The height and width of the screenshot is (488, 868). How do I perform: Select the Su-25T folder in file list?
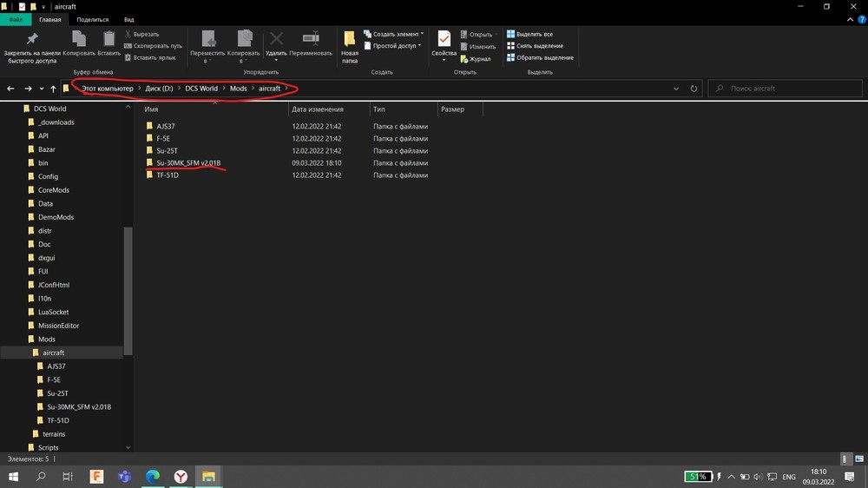pos(167,151)
